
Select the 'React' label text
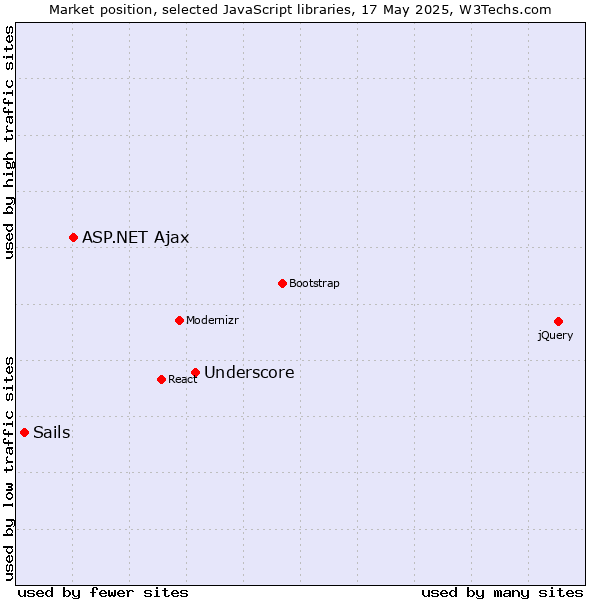coord(183,379)
